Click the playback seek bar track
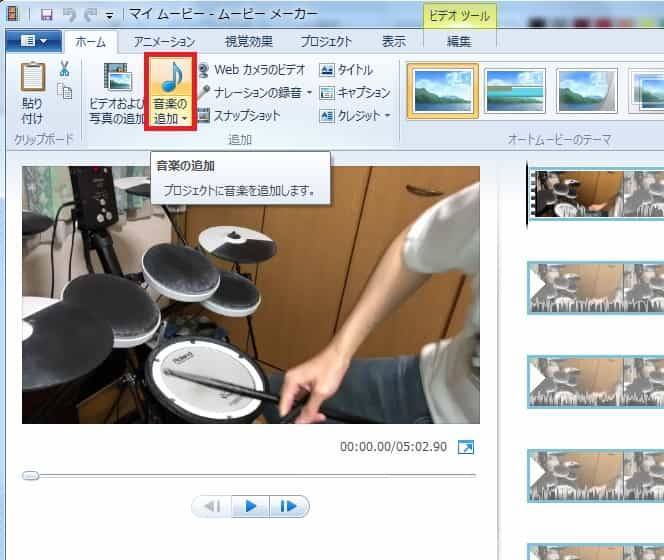664x560 pixels. [249, 476]
